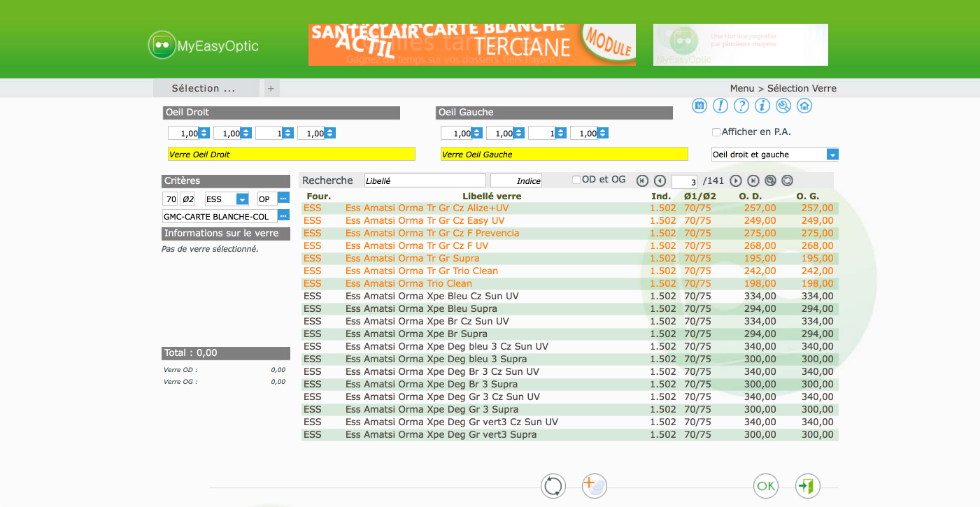Open the '...' picker next to GMC-CARTE BLANCHE-COL

click(x=283, y=216)
